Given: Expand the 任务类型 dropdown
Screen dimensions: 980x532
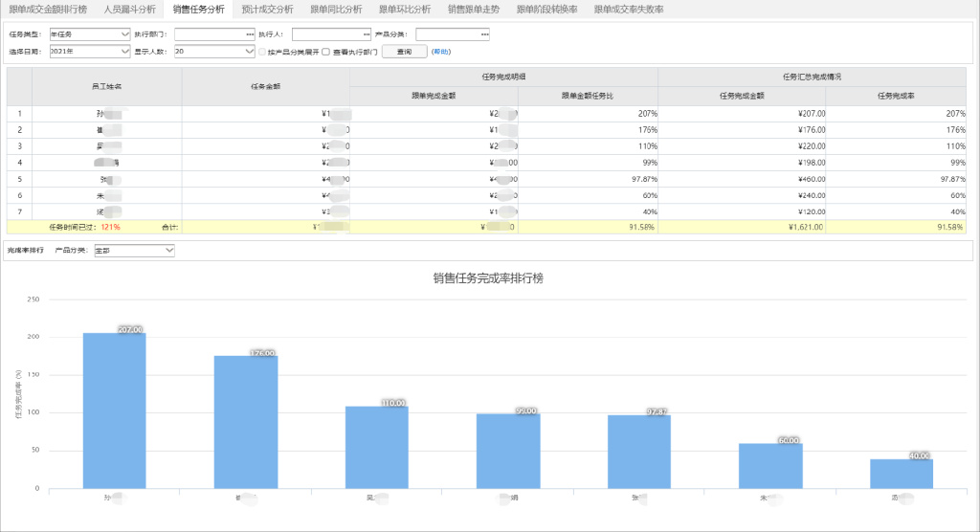Looking at the screenshot, I should click(125, 34).
